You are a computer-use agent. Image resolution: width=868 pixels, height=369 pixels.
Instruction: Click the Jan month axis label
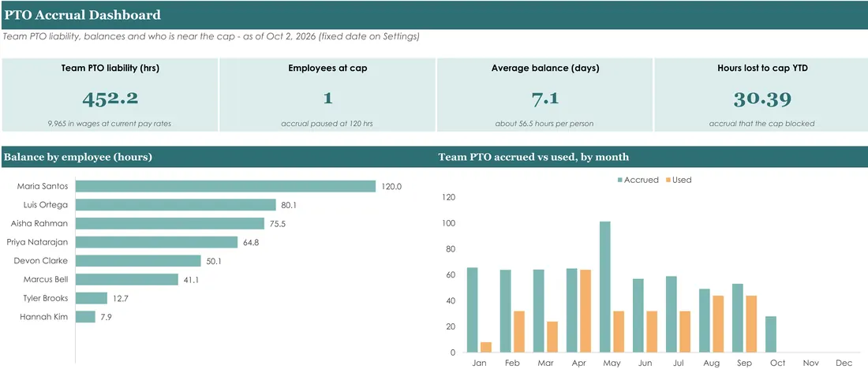click(479, 363)
